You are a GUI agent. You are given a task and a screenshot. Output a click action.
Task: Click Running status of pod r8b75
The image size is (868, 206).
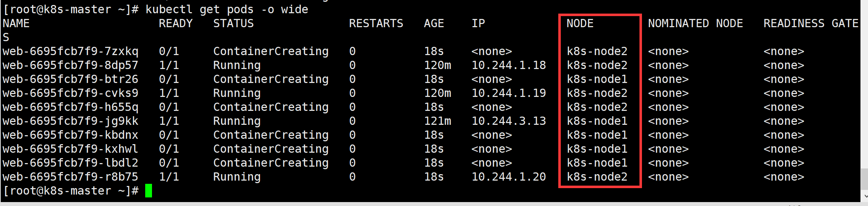click(237, 177)
